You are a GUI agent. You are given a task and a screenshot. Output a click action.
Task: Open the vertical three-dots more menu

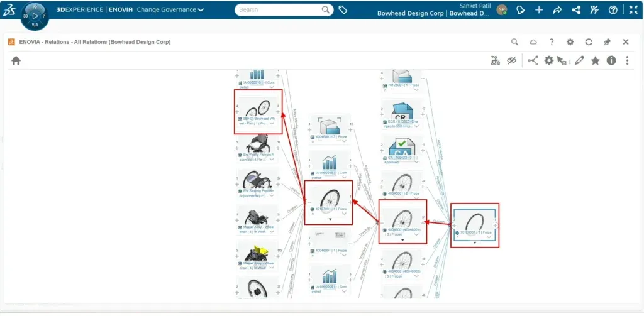[627, 61]
